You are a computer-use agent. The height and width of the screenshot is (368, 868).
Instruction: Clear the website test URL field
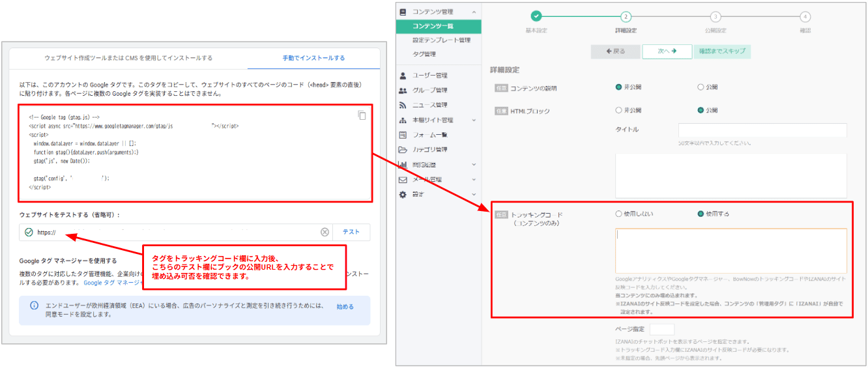point(325,233)
